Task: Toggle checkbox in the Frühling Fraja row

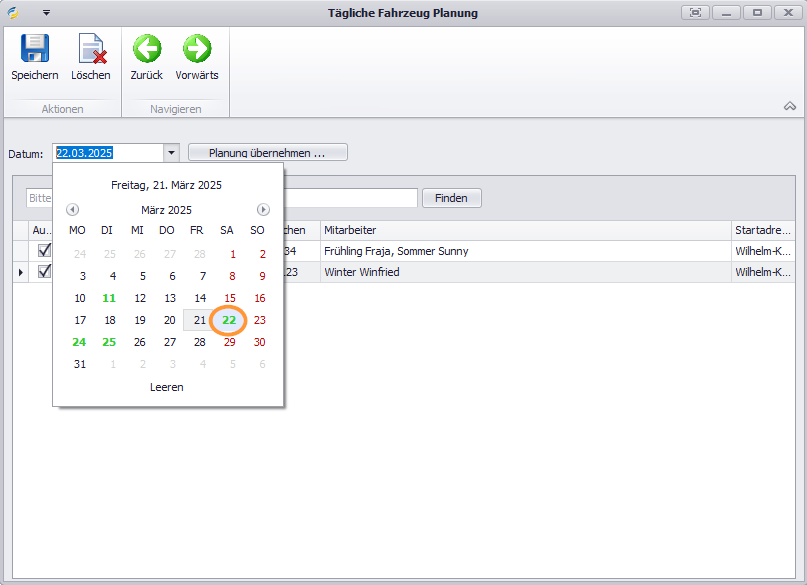Action: 44,251
